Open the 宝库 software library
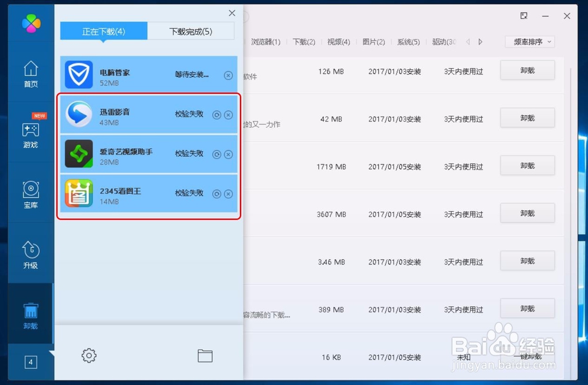This screenshot has height=385, width=588. coord(31,195)
